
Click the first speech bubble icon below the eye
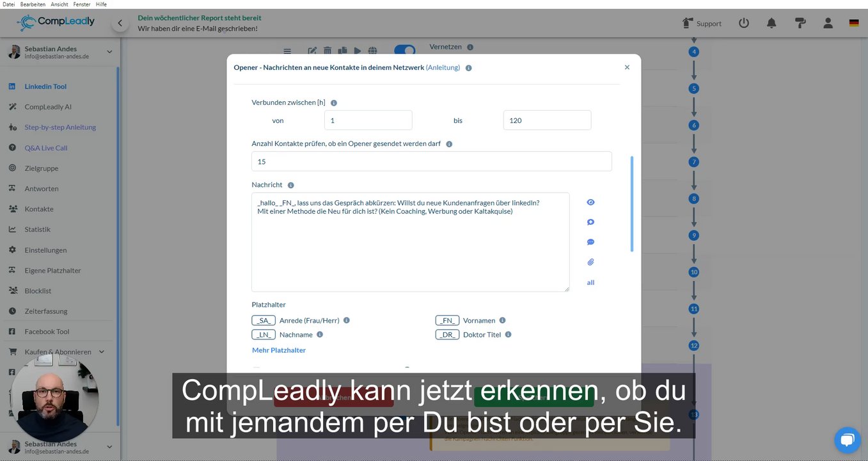click(x=590, y=222)
